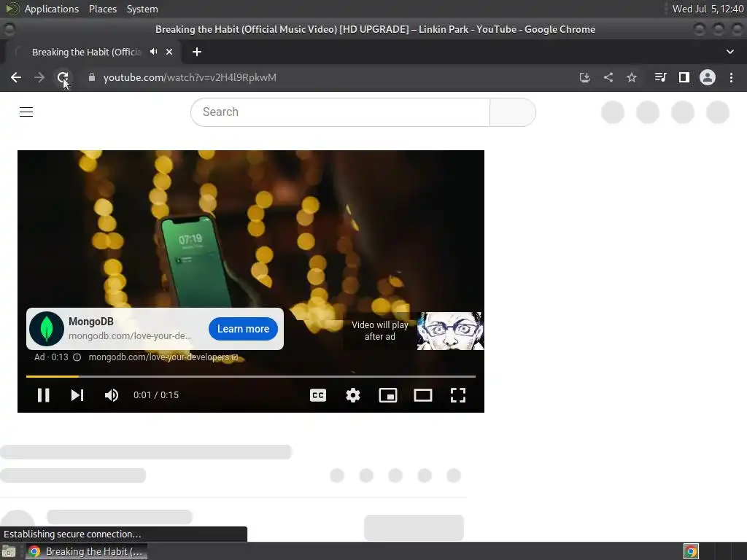Open the Applications menu
The image size is (747, 560).
coord(52,9)
